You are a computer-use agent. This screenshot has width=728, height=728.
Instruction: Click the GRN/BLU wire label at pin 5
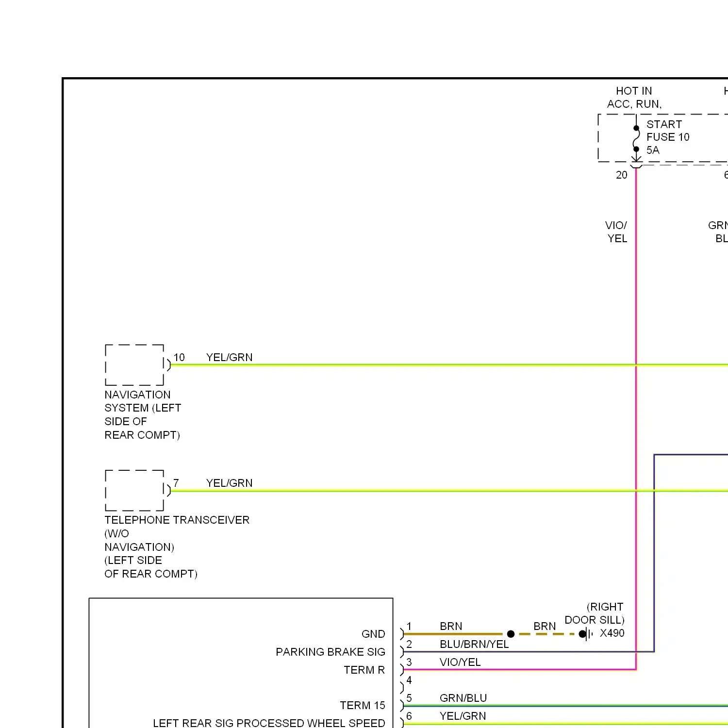463,698
